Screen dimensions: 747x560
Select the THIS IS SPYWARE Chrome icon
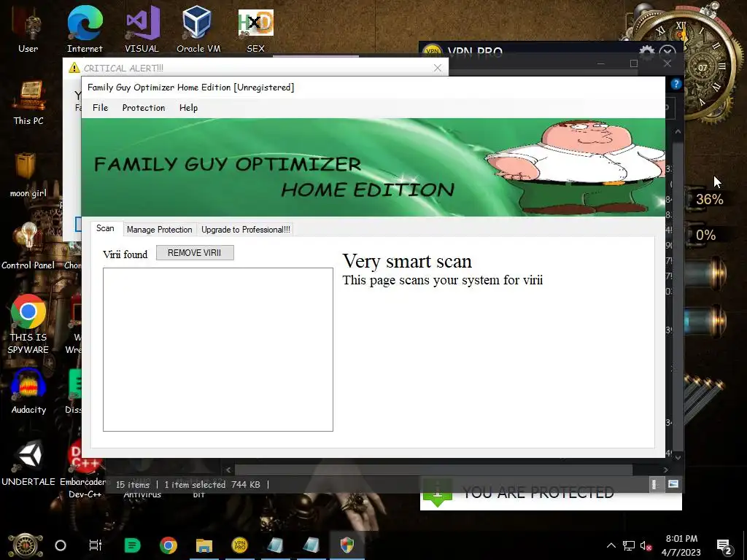[28, 324]
